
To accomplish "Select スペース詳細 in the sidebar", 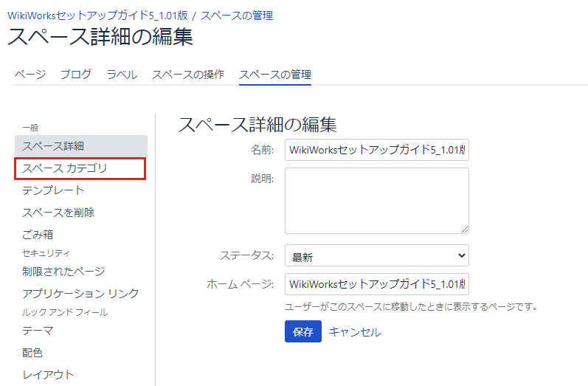I will coord(53,146).
